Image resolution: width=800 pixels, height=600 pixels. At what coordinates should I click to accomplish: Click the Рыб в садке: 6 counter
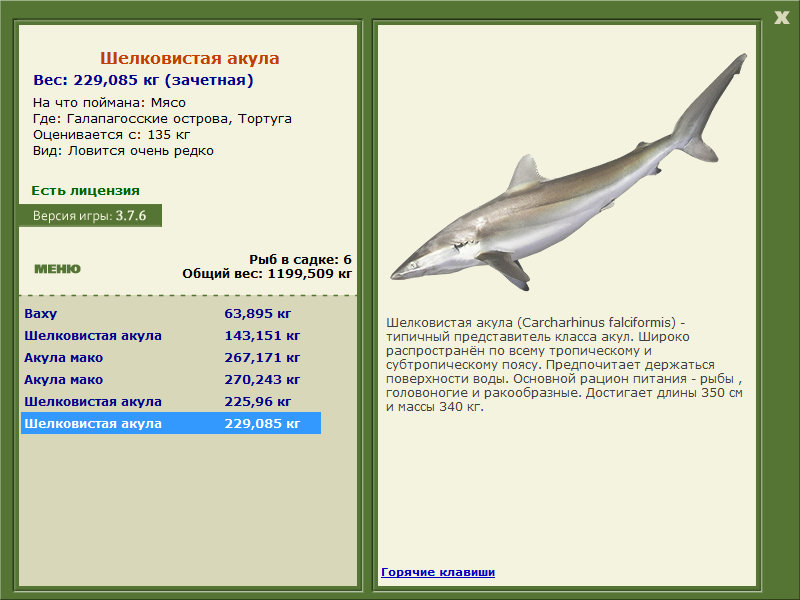pos(300,260)
